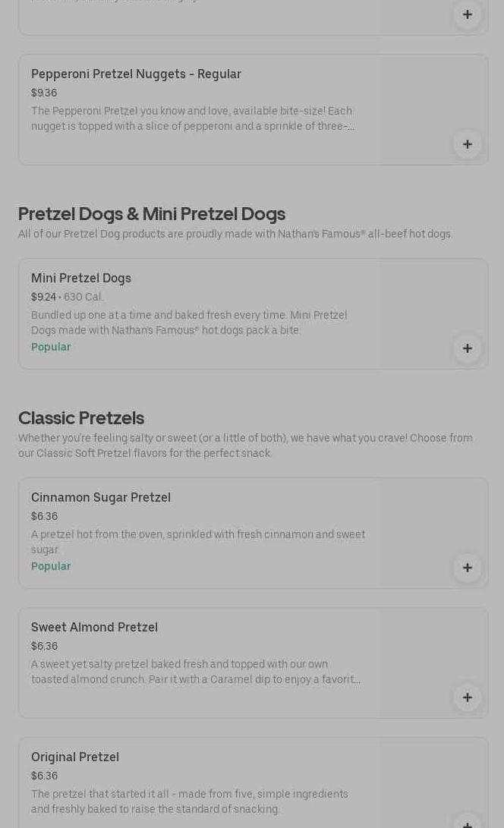Expand the truncated Pepperoni Pretzel Nuggets description
Image resolution: width=504 pixels, height=828 pixels.
point(193,118)
